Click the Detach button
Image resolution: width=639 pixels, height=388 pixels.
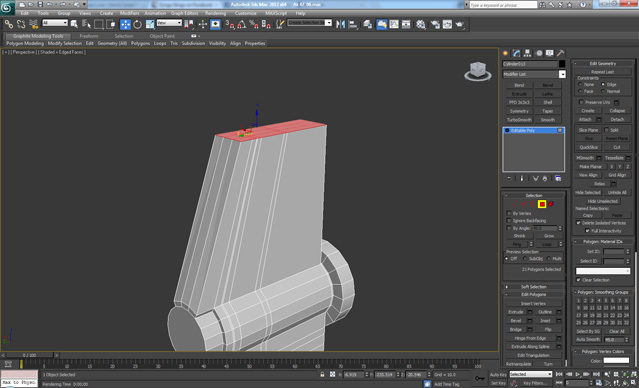[x=617, y=119]
